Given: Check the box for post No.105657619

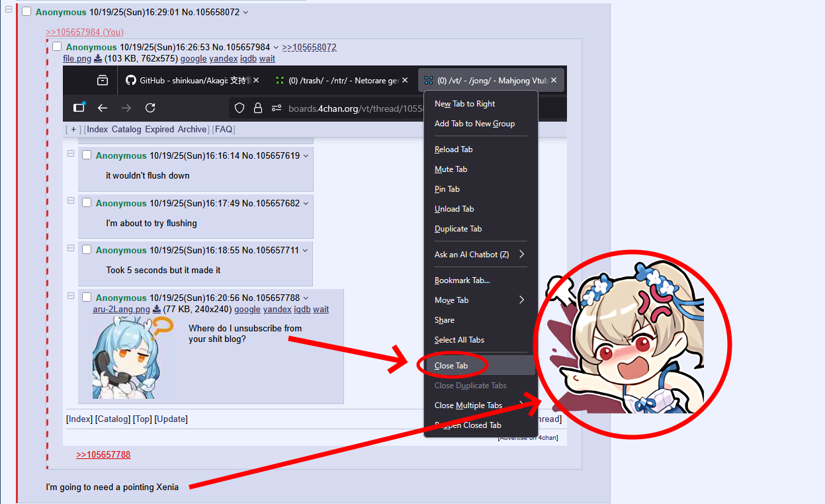Looking at the screenshot, I should (87, 155).
